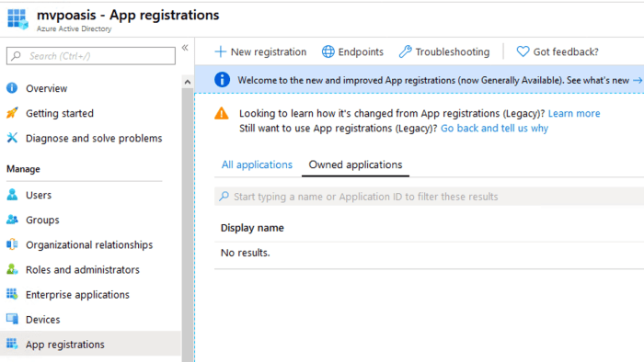Click the Devices monitor icon
This screenshot has width=644, height=362.
(12, 319)
